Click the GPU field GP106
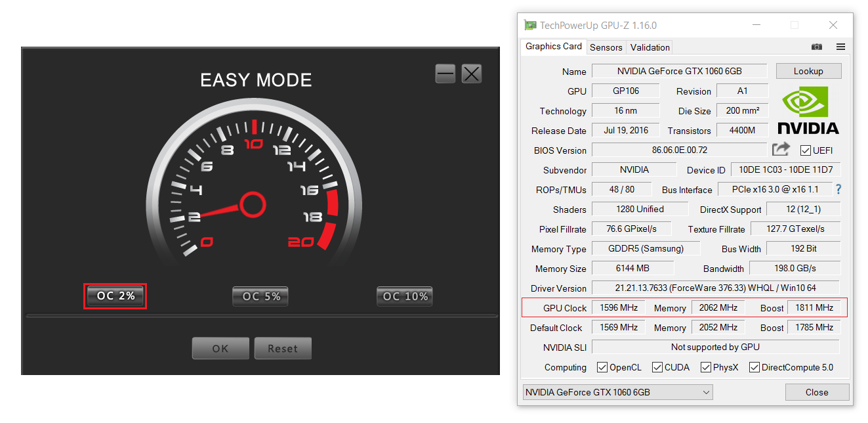The height and width of the screenshot is (423, 868). point(626,91)
